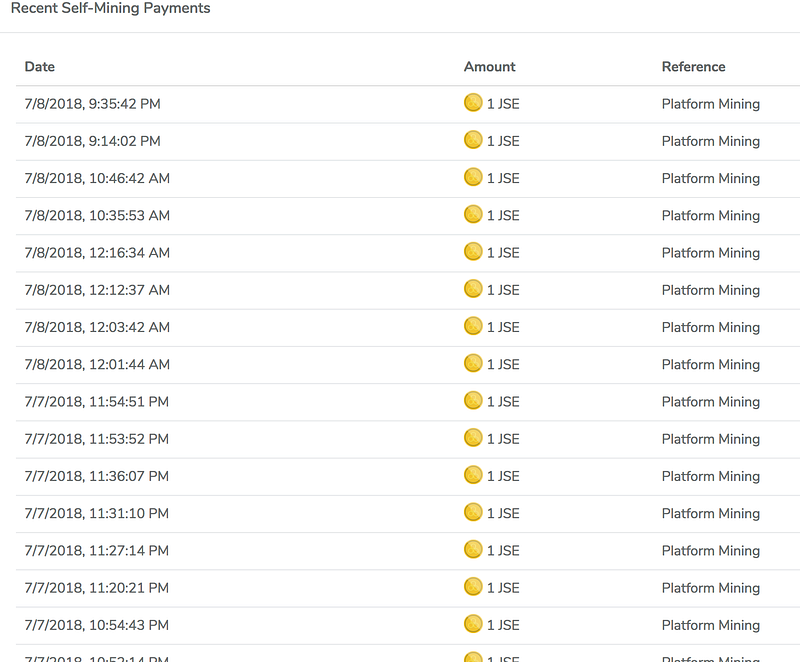This screenshot has width=800, height=662.
Task: Click Platform Mining in the 11:36:07 PM row
Action: [711, 476]
